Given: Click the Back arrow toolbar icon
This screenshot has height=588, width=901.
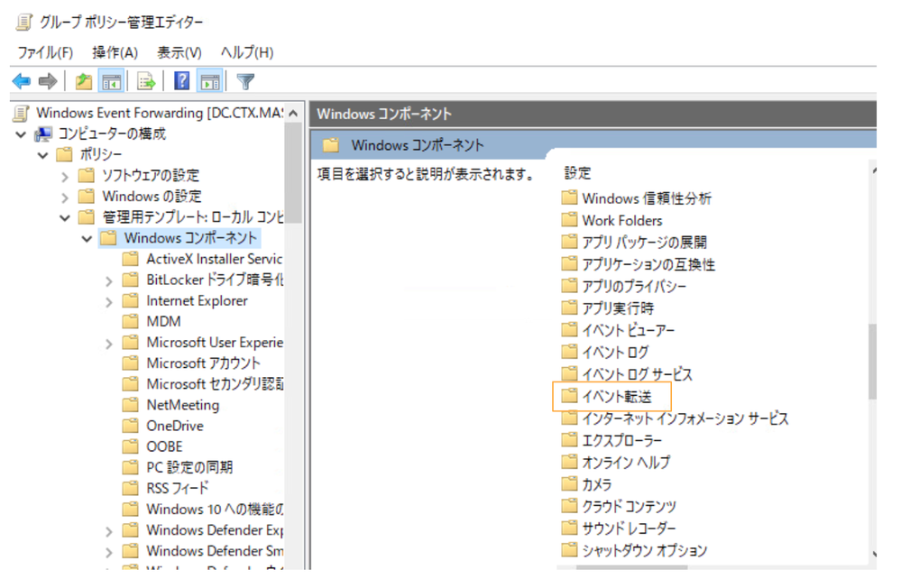Looking at the screenshot, I should (x=22, y=82).
